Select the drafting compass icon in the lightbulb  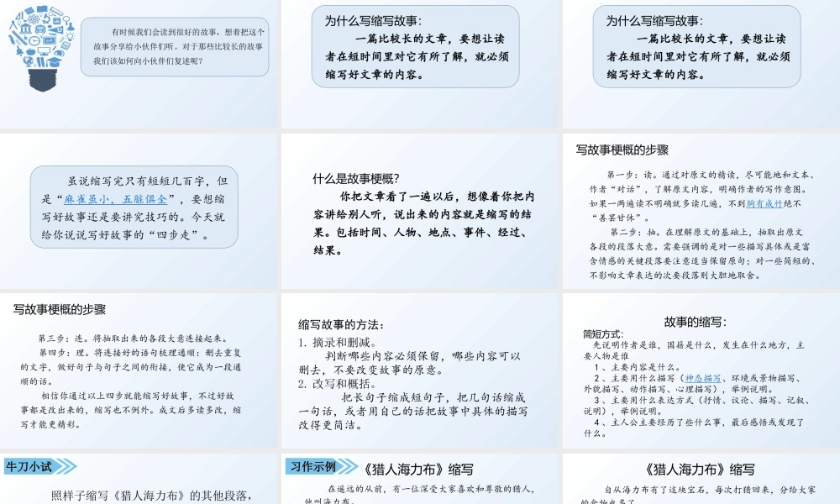13,25
